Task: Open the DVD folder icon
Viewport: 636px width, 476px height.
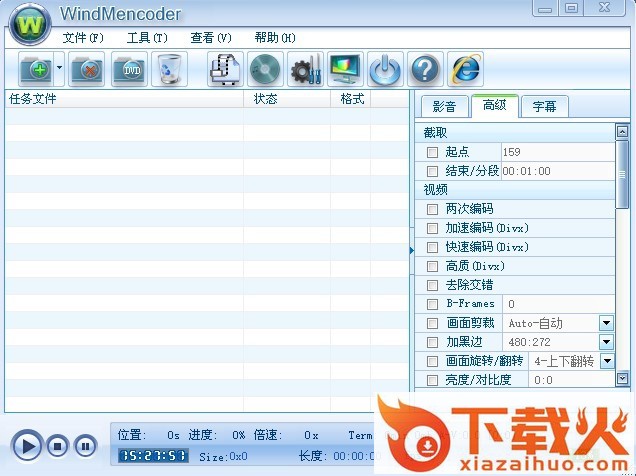Action: click(x=129, y=69)
